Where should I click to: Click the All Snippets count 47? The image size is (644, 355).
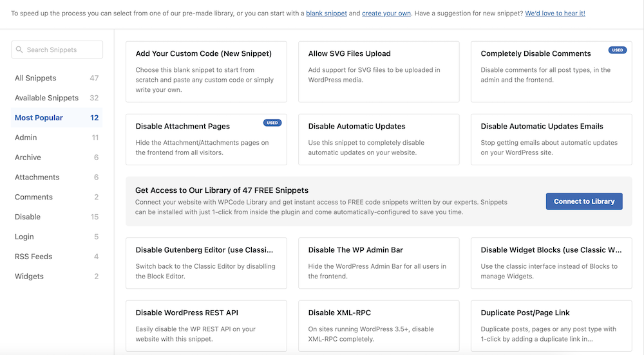94,78
